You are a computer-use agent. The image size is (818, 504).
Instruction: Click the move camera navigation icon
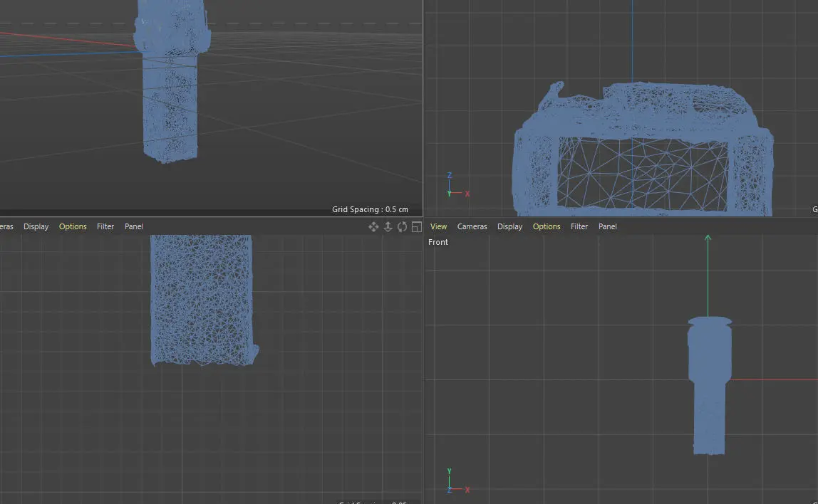(x=373, y=226)
